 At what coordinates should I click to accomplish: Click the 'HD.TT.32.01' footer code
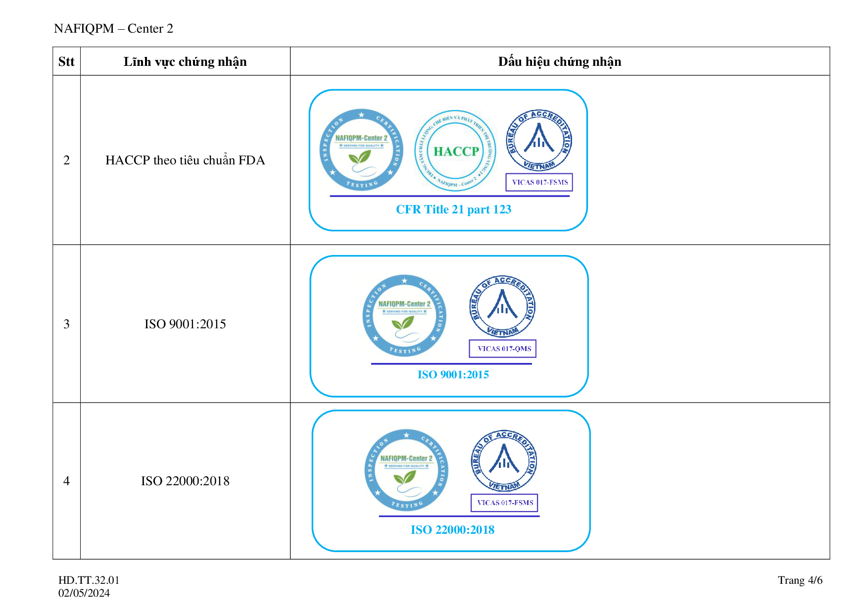(89, 580)
